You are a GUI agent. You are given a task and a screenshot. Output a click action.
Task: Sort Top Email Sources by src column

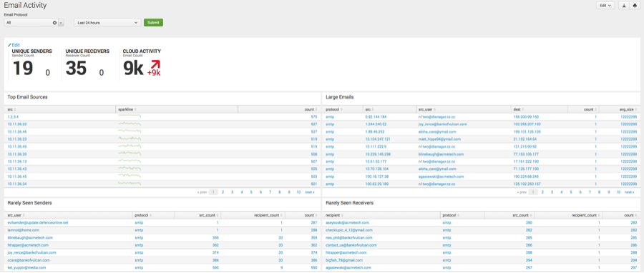point(11,109)
